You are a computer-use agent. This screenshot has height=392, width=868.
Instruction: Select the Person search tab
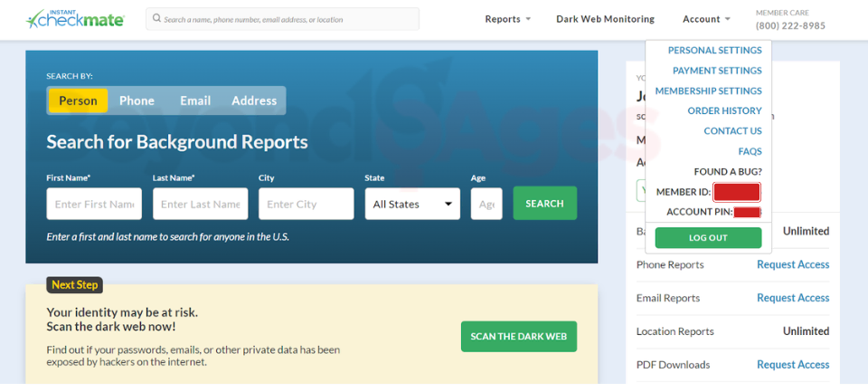(78, 100)
